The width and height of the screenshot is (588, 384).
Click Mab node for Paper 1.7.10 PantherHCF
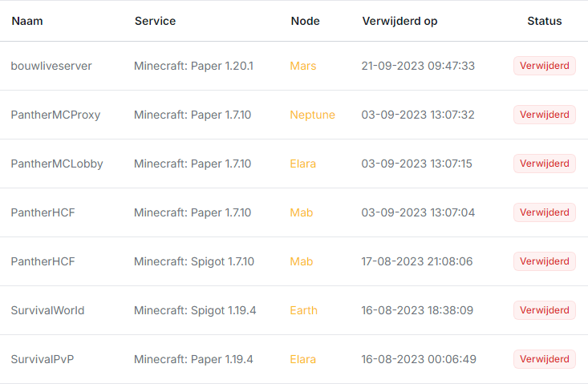301,212
